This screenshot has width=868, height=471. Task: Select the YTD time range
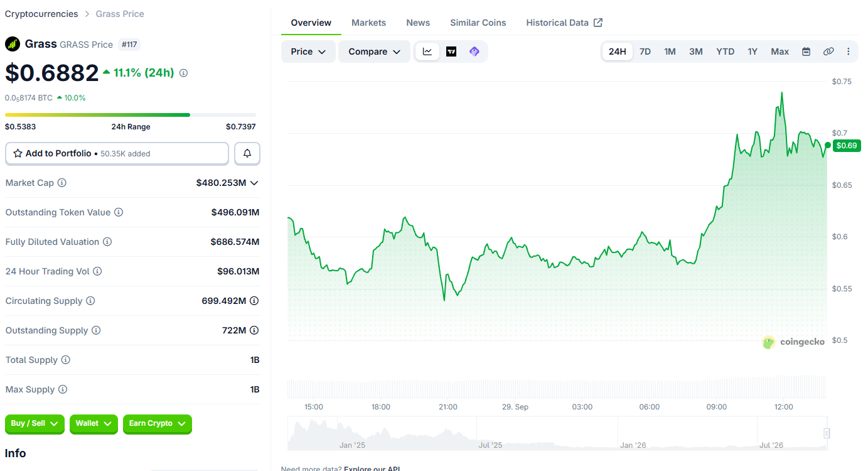pos(726,51)
